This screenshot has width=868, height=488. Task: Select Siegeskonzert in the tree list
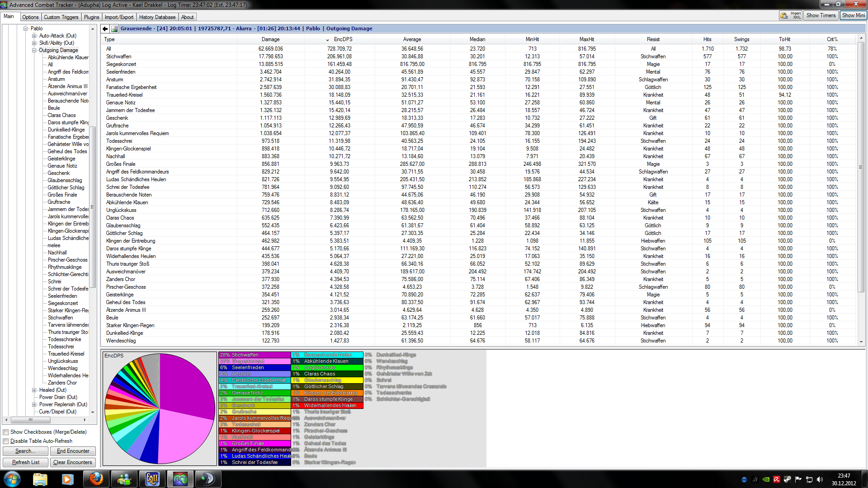[x=63, y=303]
